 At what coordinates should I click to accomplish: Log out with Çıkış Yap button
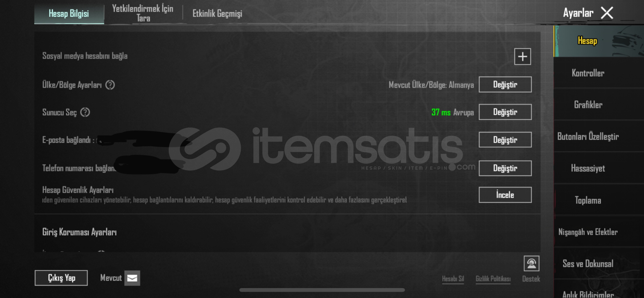pos(61,278)
